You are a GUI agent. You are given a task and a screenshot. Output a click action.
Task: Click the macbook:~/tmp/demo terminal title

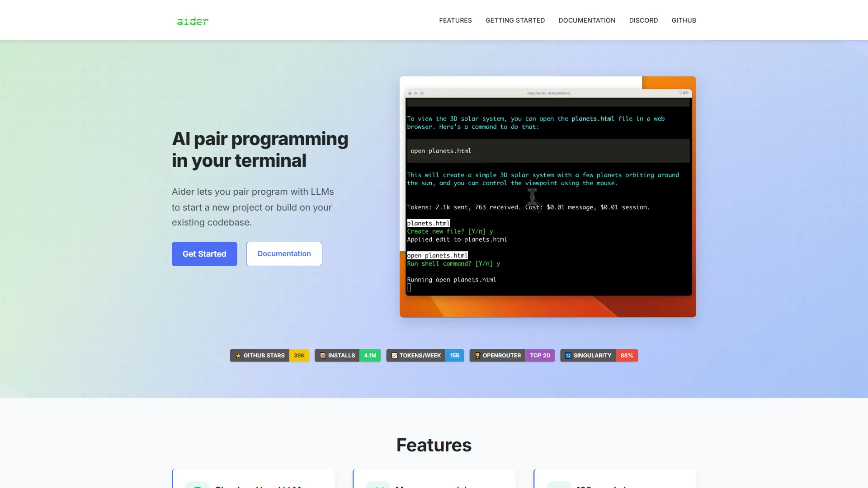[x=548, y=93]
